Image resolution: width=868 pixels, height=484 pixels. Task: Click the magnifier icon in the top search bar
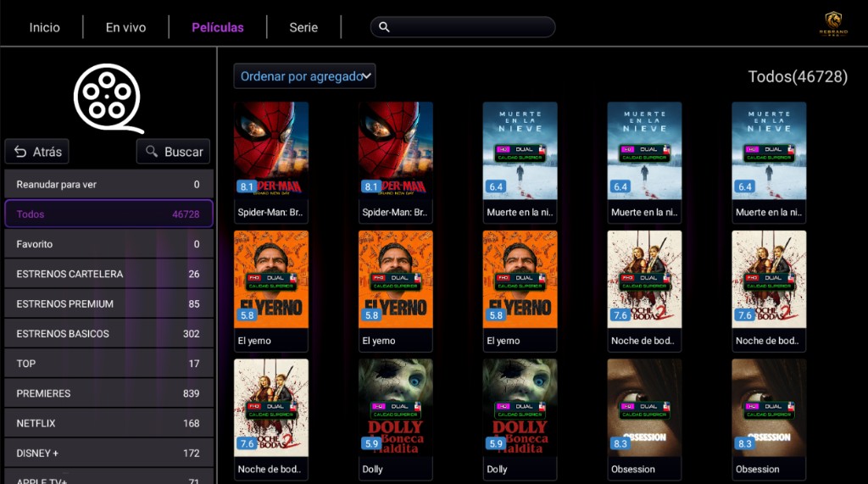(x=384, y=26)
